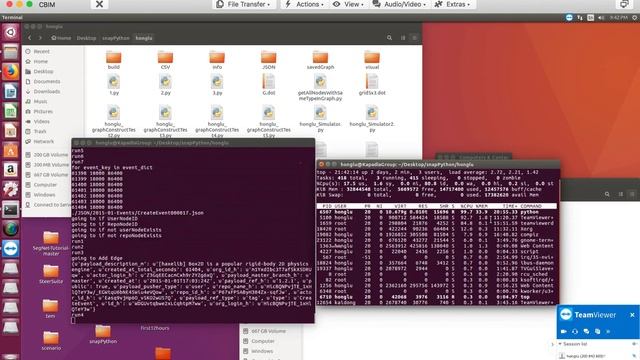Viewport: 640px width, 360px height.
Task: Open the Amazon launcher icon
Action: pos(11,170)
